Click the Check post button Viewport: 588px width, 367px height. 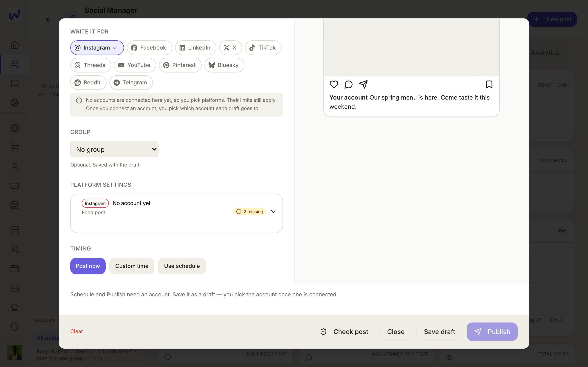[344, 332]
